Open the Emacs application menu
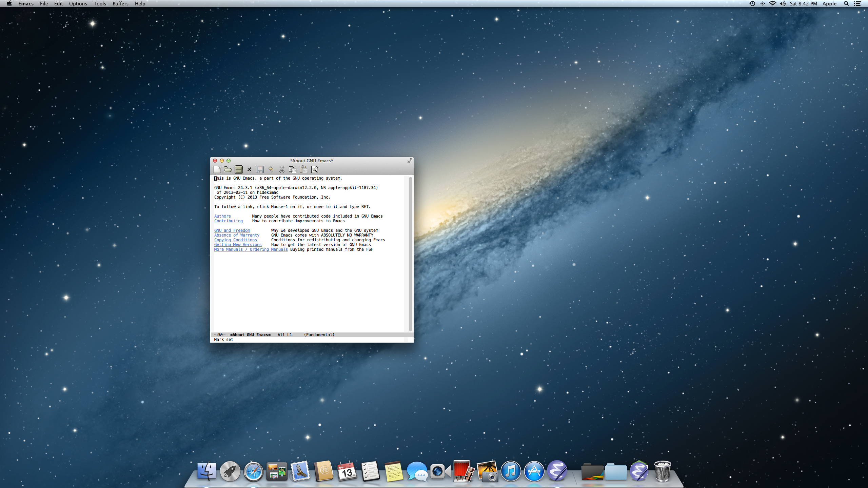 point(26,4)
